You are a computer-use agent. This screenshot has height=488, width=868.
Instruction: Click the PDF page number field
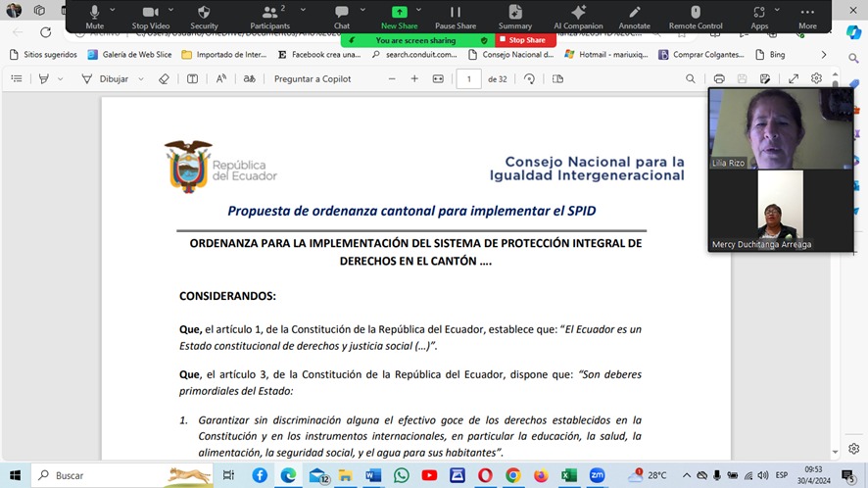[x=468, y=79]
